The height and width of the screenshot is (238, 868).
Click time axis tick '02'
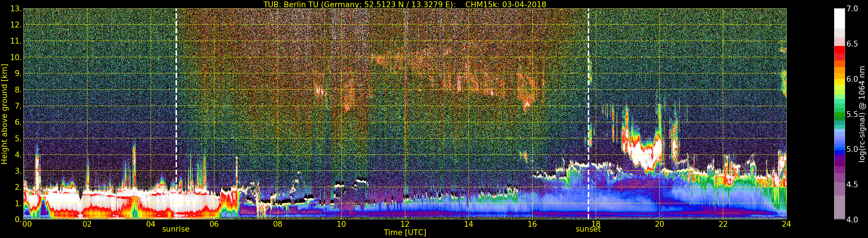point(87,224)
